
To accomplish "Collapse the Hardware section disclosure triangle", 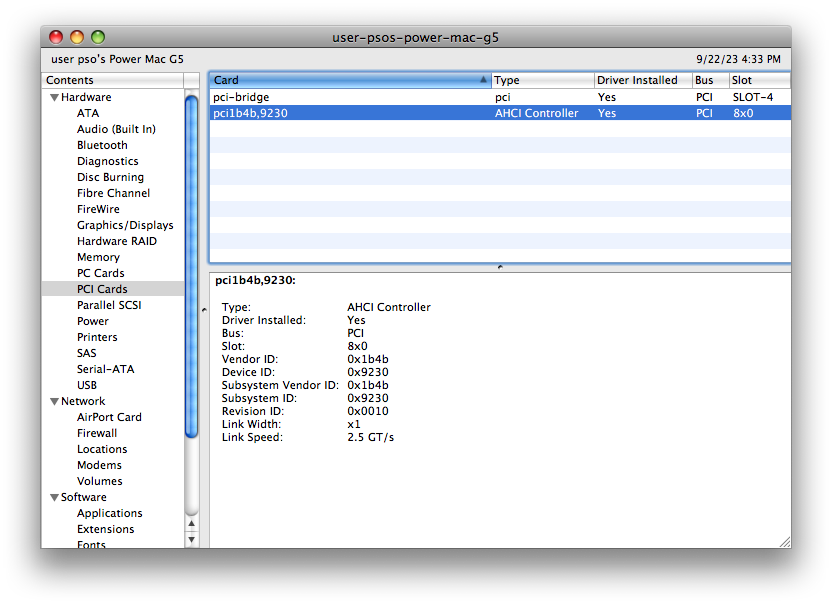I will point(54,97).
